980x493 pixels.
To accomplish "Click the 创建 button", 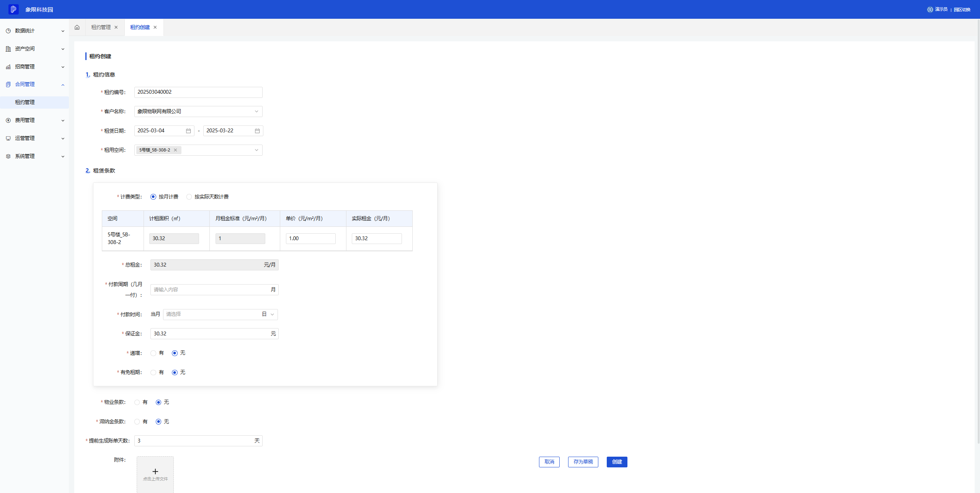I will 617,462.
